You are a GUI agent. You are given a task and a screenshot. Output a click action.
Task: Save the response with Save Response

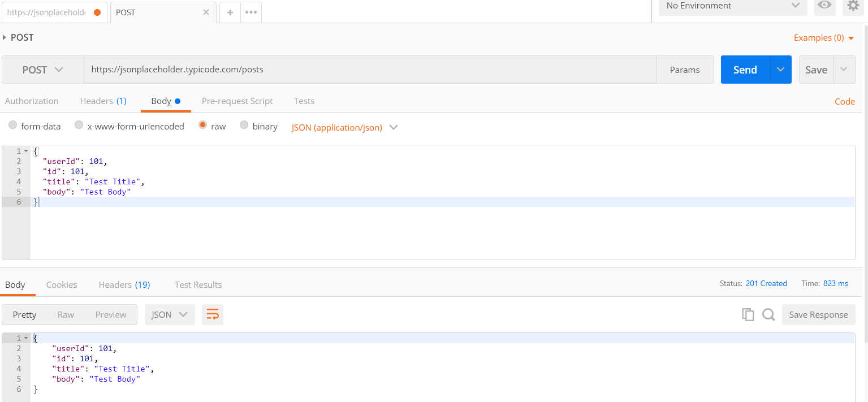(818, 314)
